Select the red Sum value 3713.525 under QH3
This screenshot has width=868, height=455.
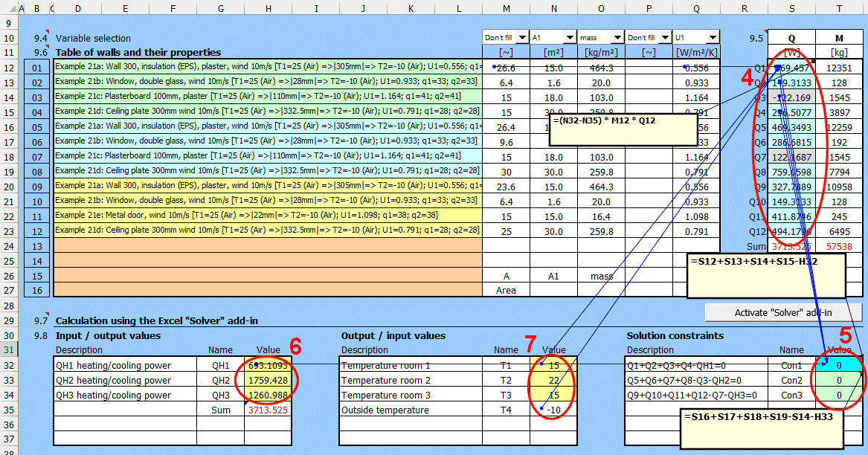[268, 410]
